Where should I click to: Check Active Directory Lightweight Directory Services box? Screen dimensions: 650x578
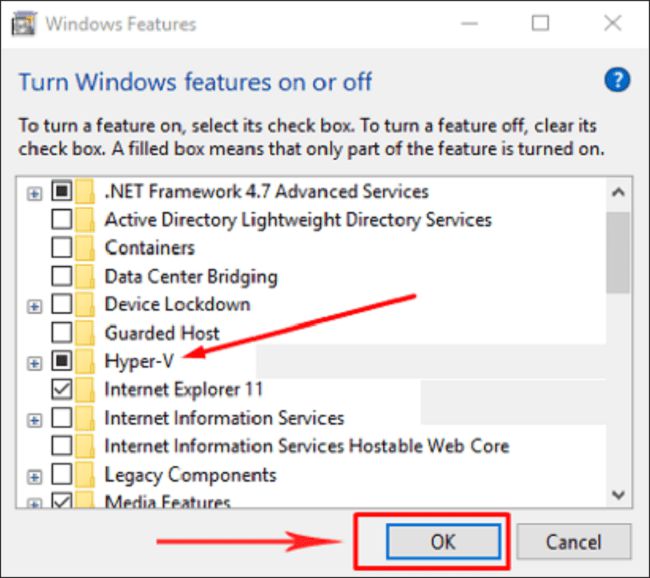point(62,219)
